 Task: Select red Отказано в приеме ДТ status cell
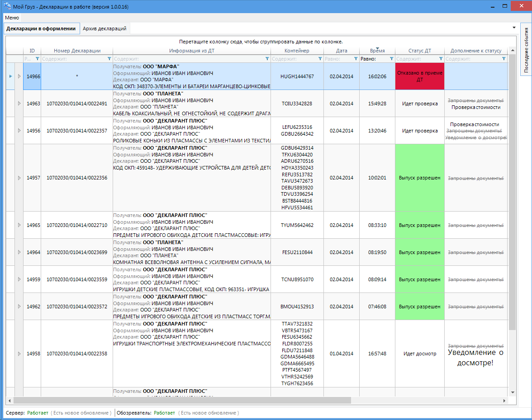pos(420,76)
